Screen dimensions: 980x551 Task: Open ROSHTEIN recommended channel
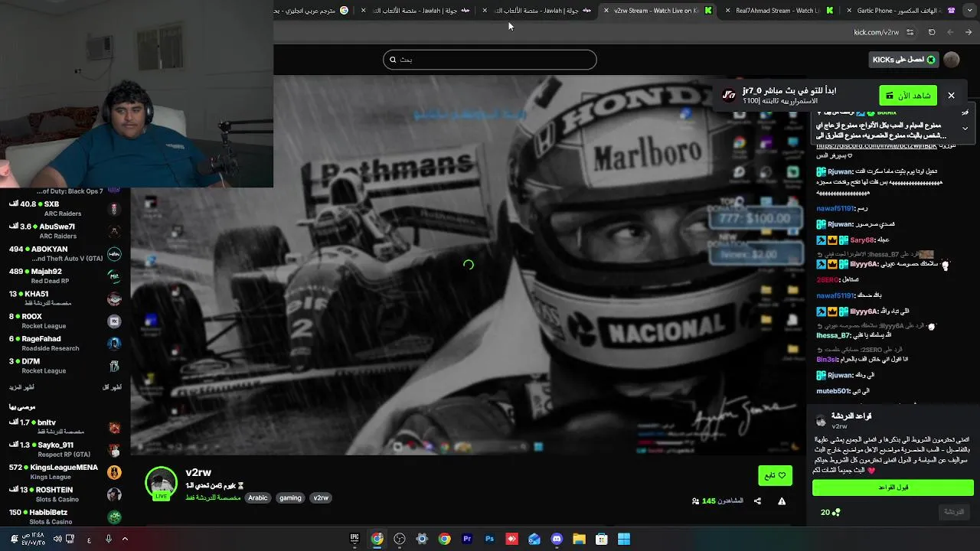(x=65, y=494)
